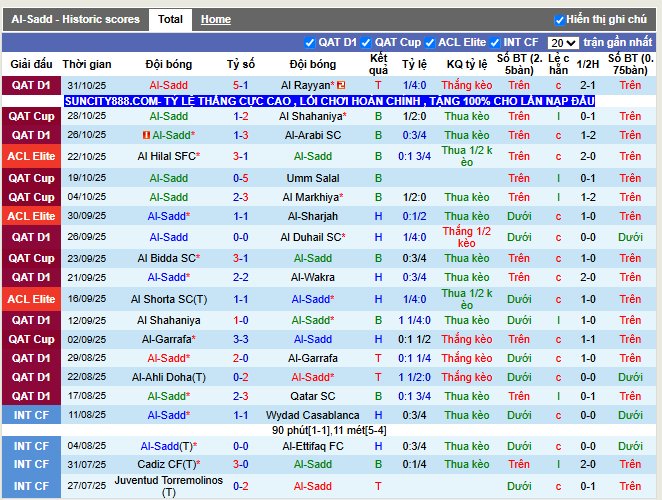Click the date 30/09/25
Screen dimensions: 662x500
coord(87,216)
